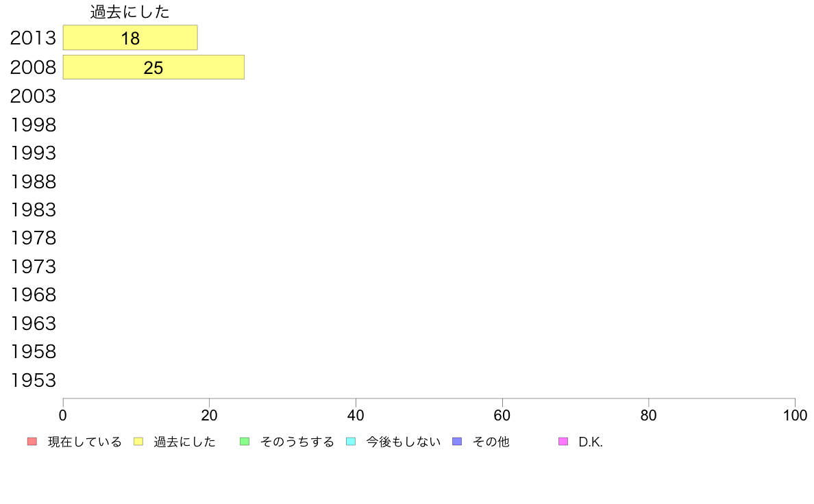Click the 今後もしない legend text
The image size is (814, 504).
coord(404,442)
